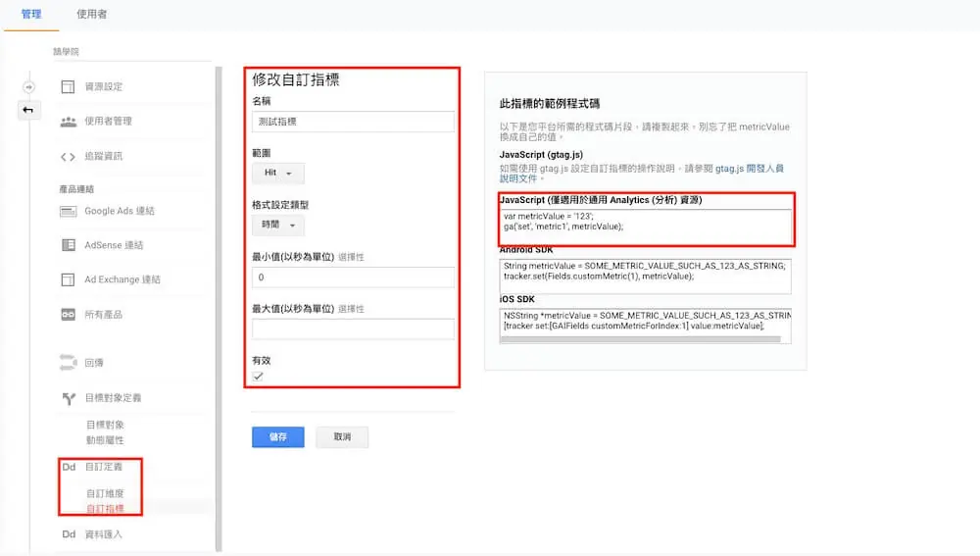Switch to the 使用者 tab
The height and width of the screenshot is (556, 980).
click(x=91, y=14)
